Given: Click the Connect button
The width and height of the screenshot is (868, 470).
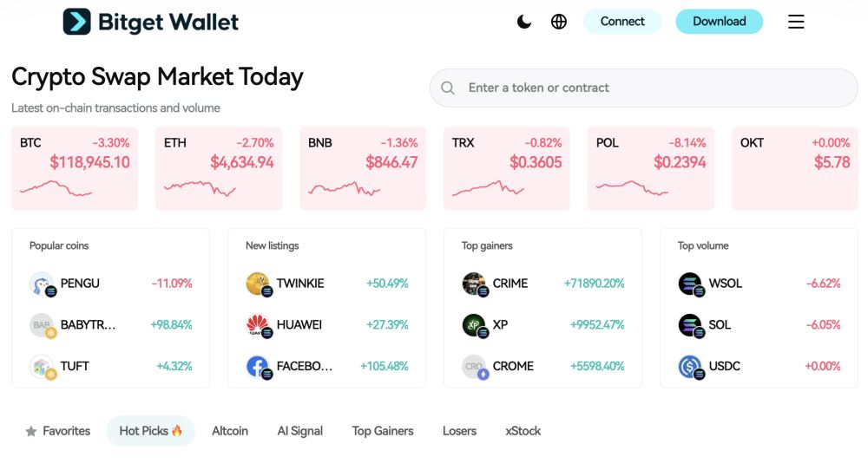Looking at the screenshot, I should 622,22.
